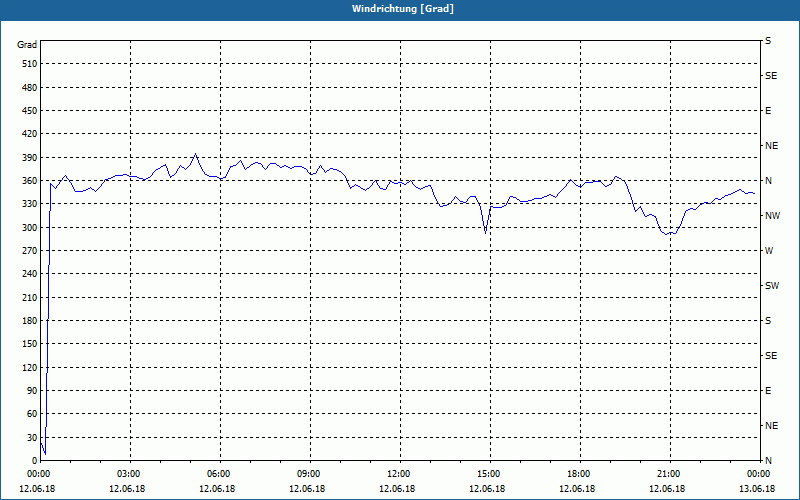Select the topmost S compass label

(x=768, y=41)
